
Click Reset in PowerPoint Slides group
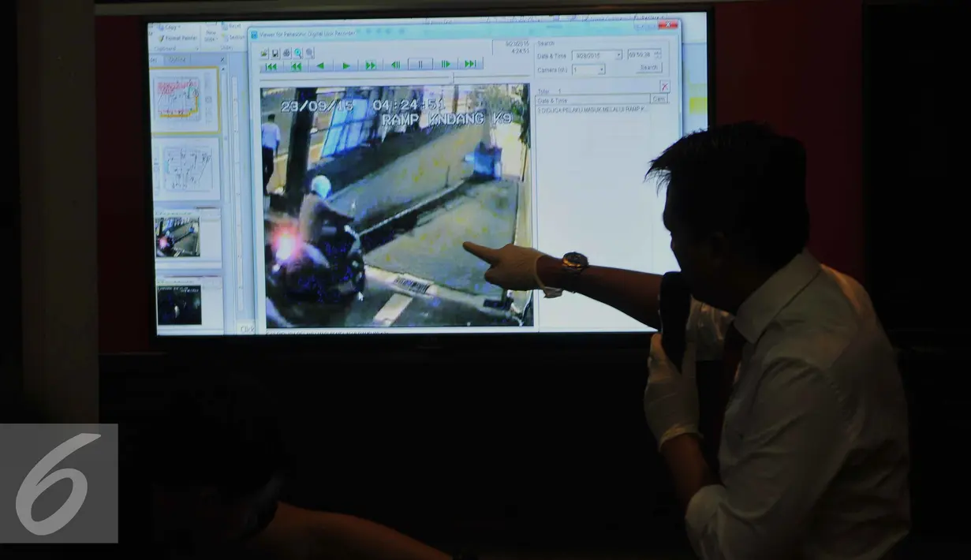233,26
